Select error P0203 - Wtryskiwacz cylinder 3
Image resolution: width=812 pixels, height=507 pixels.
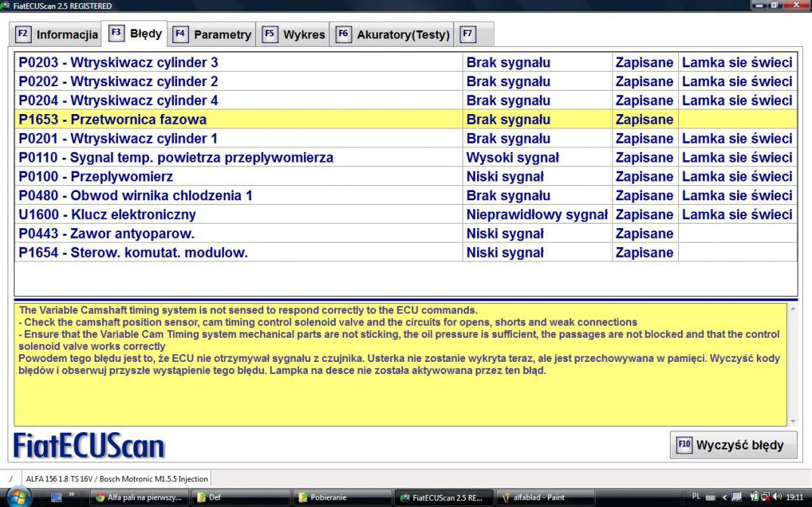[x=405, y=63]
